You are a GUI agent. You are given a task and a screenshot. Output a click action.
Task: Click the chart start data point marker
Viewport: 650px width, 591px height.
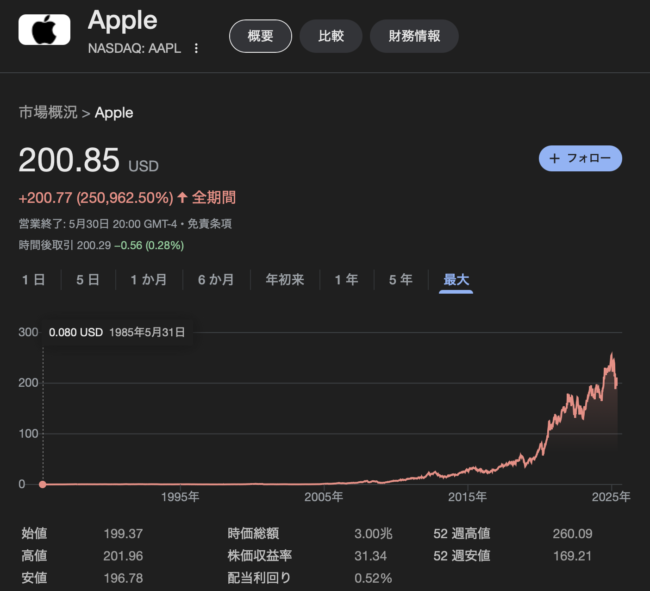tap(42, 484)
